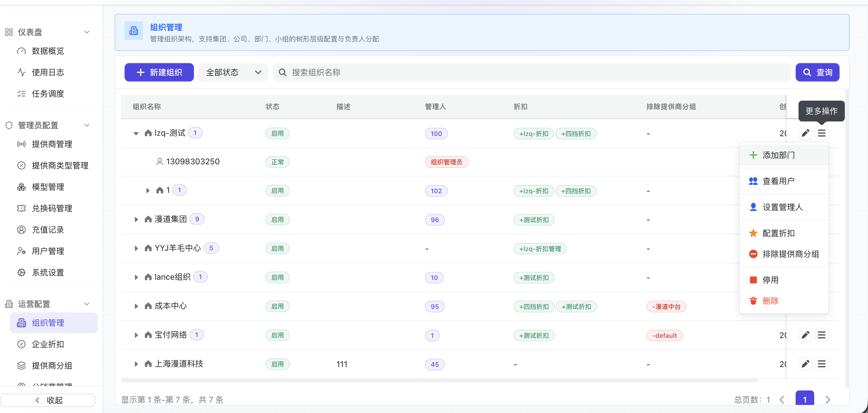Click the edit pencil icon for 上海漫道科技

pos(805,364)
